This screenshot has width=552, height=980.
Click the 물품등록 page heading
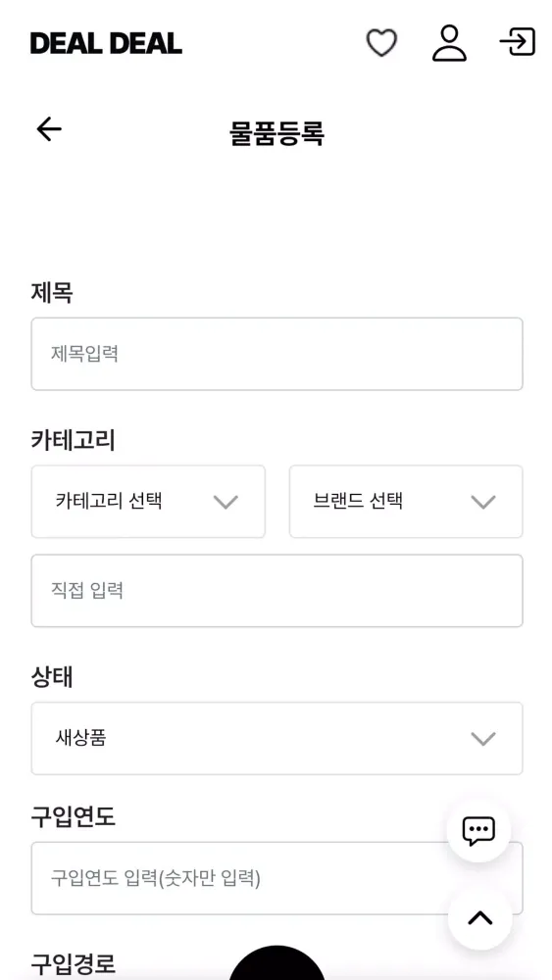[276, 133]
